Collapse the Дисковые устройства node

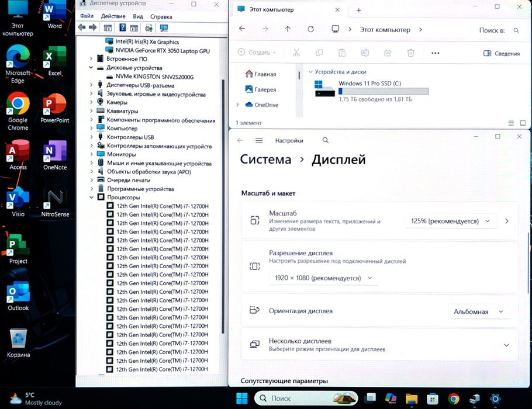tap(91, 68)
